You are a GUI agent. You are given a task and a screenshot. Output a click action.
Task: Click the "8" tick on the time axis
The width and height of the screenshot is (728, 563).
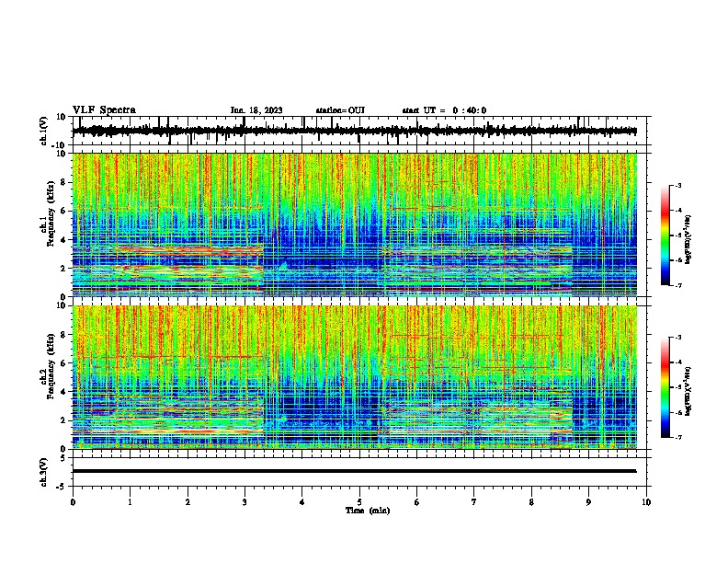pyautogui.click(x=531, y=502)
